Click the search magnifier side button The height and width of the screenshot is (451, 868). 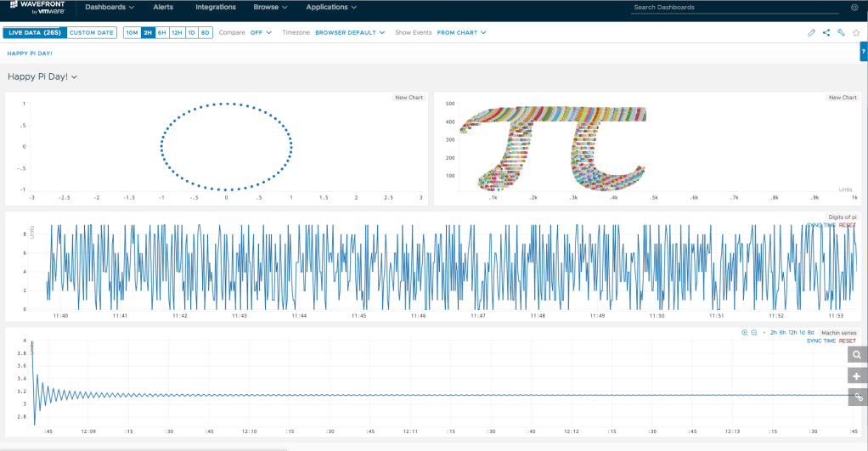pyautogui.click(x=857, y=355)
